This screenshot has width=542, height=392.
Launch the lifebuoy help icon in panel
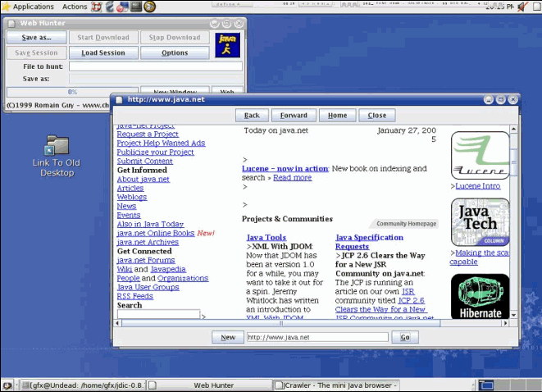tap(97, 7)
